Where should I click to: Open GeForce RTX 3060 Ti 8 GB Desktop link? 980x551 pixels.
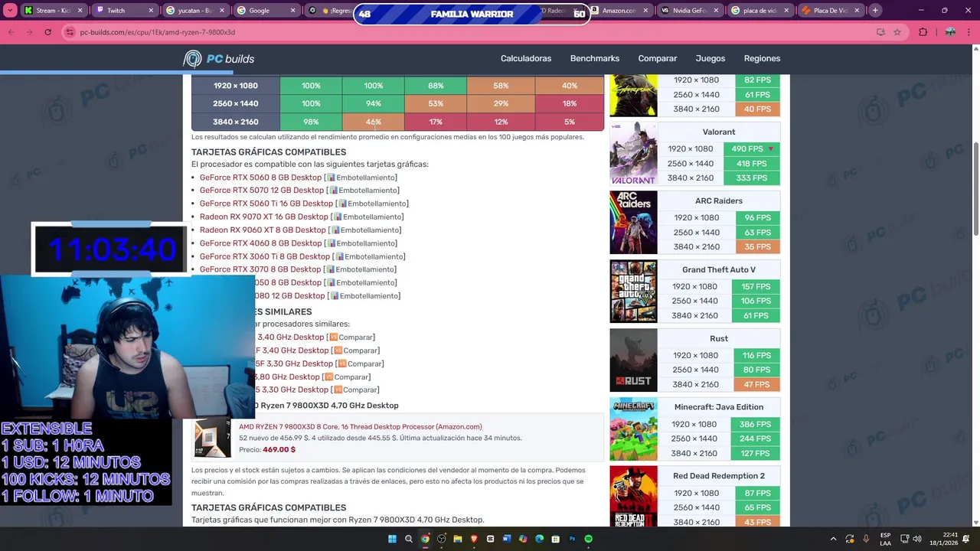(x=265, y=256)
